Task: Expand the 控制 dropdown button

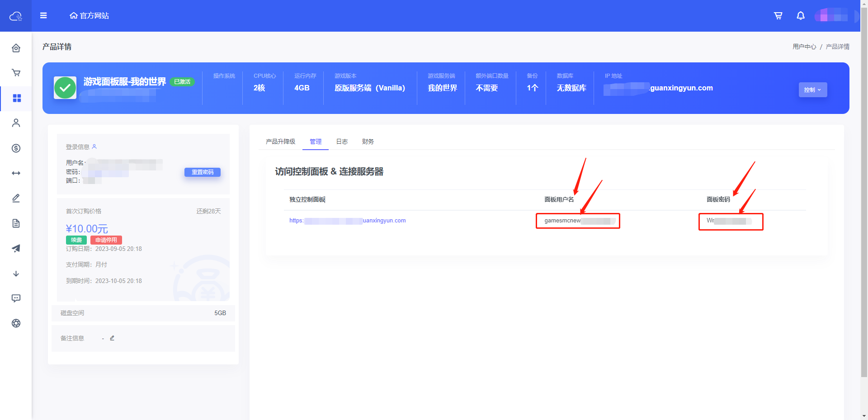Action: (x=812, y=90)
